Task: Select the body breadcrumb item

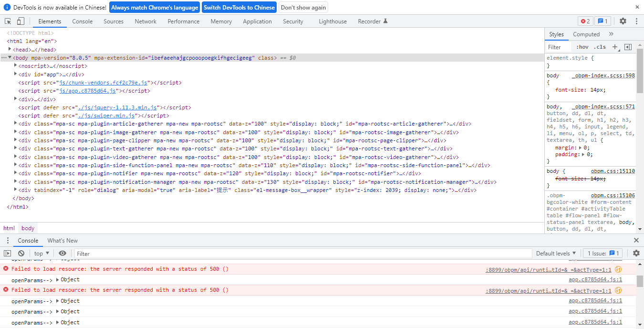Action: click(x=28, y=228)
